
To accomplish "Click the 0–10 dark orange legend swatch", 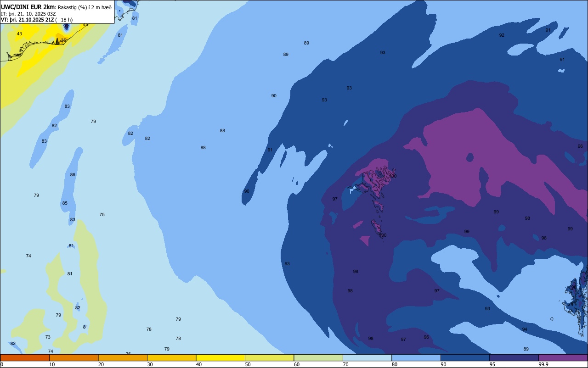I will click(x=25, y=357).
